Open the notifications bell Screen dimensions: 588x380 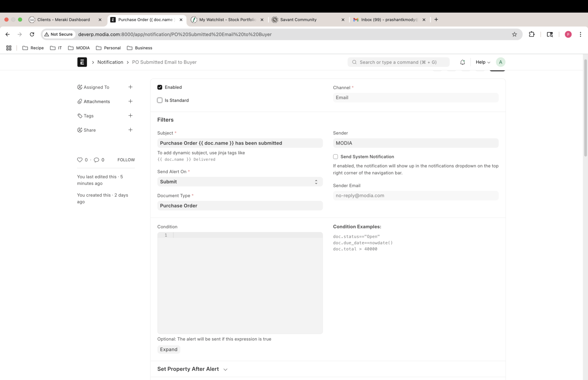[x=462, y=62]
